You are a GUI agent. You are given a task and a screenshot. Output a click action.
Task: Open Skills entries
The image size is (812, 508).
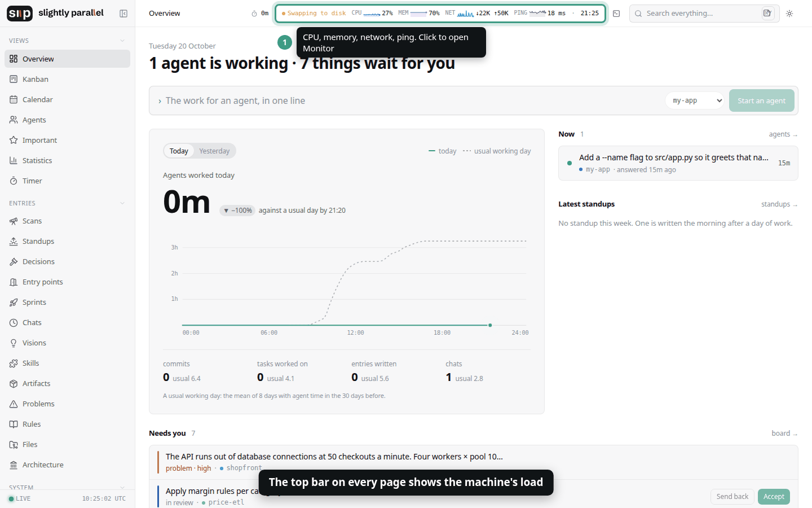click(x=67, y=363)
